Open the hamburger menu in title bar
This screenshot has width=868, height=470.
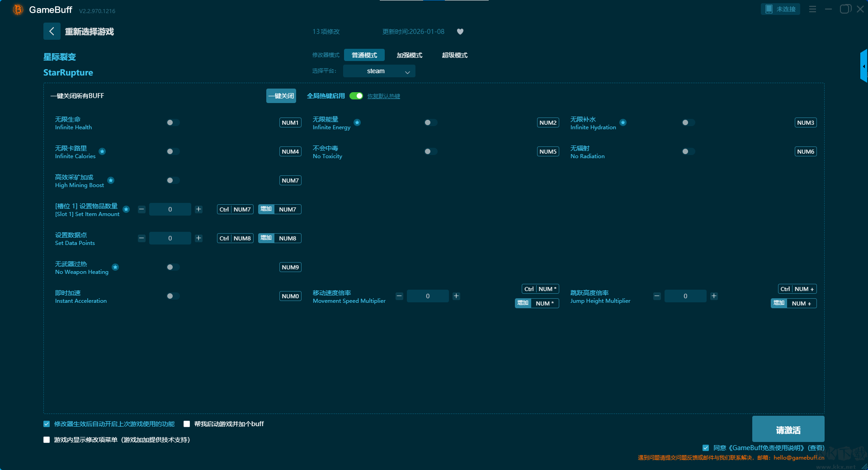click(x=812, y=9)
